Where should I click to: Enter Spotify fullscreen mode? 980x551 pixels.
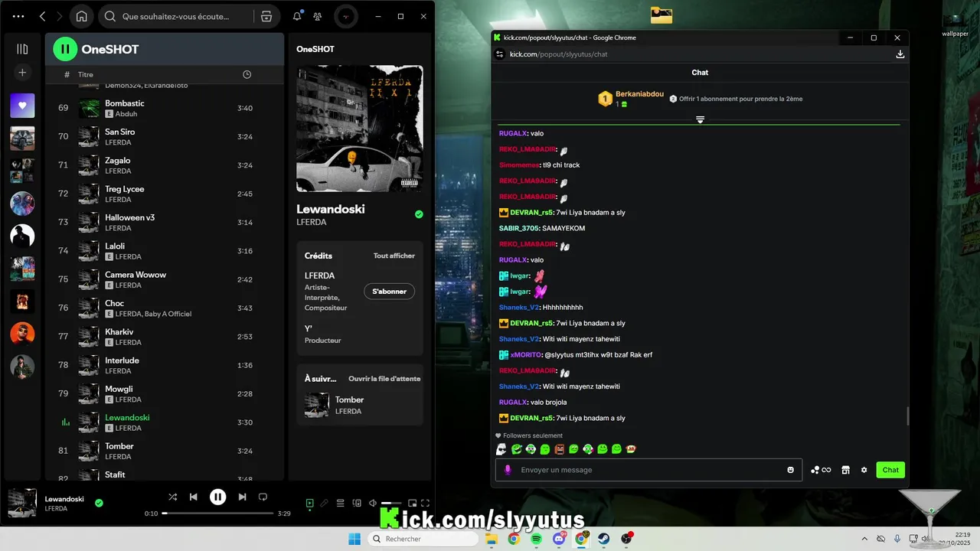coord(425,503)
